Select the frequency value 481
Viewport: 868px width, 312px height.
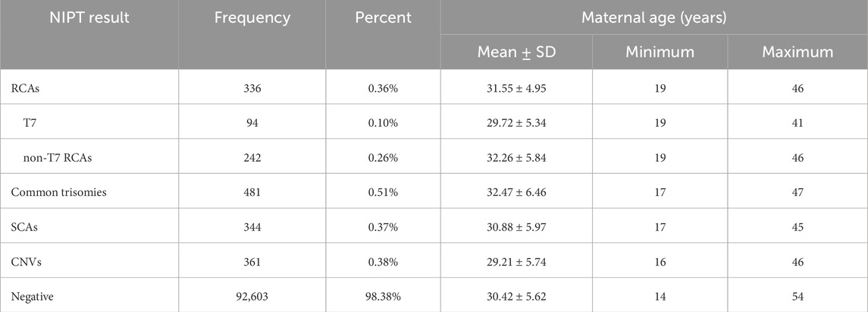click(x=252, y=192)
